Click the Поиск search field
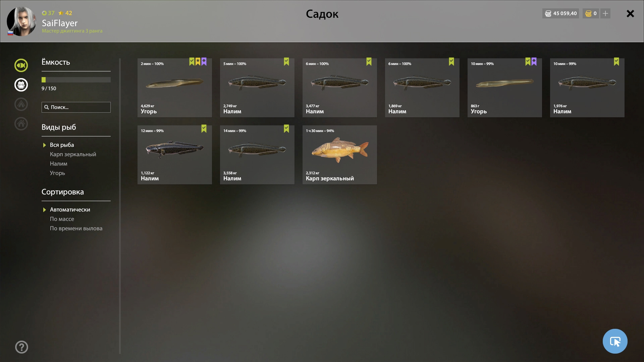Viewport: 644px width, 362px height. click(76, 107)
